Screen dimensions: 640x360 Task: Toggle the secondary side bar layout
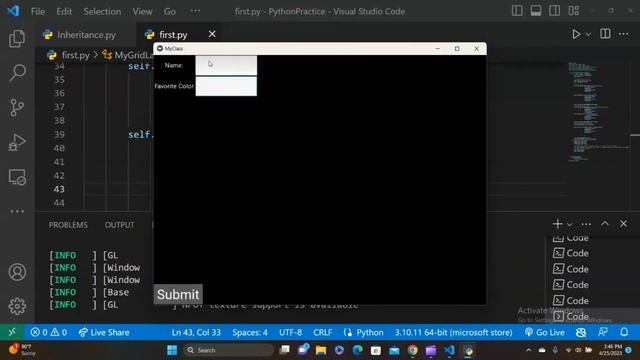click(x=554, y=11)
